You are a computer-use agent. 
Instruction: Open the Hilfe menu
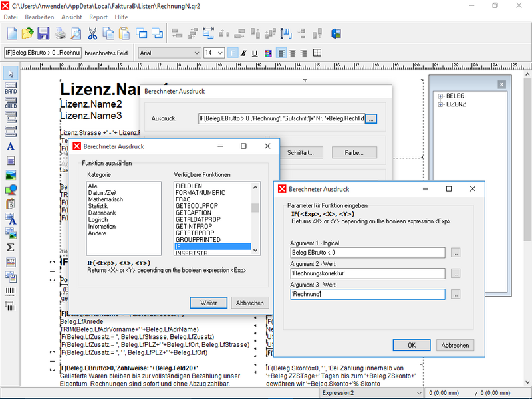[x=121, y=17]
